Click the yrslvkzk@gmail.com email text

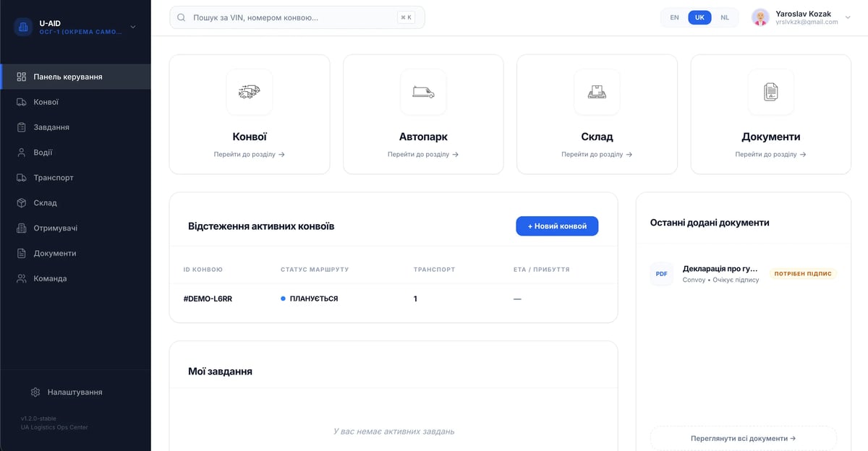[807, 22]
